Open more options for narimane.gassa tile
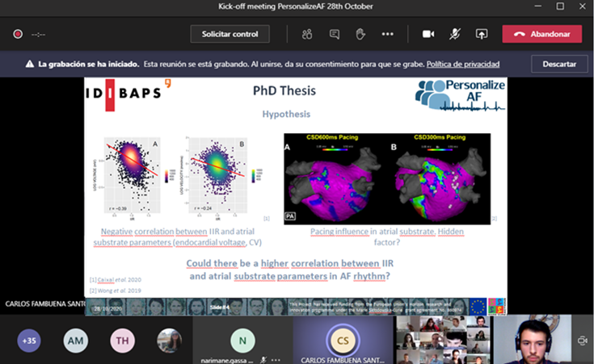This screenshot has width=594, height=364. (276, 358)
